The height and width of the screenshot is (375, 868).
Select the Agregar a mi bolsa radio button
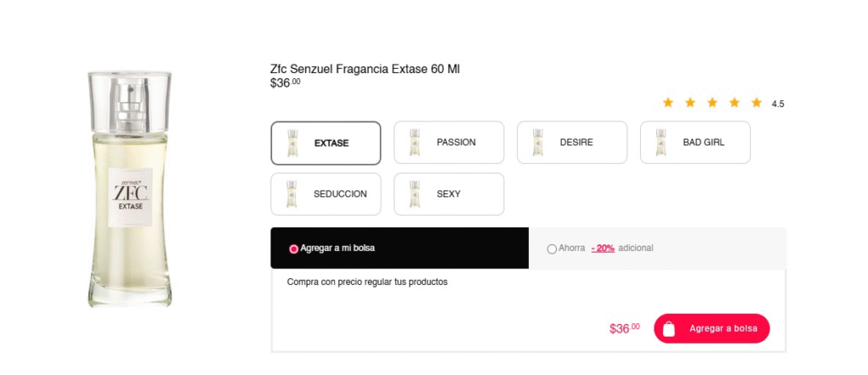click(294, 249)
